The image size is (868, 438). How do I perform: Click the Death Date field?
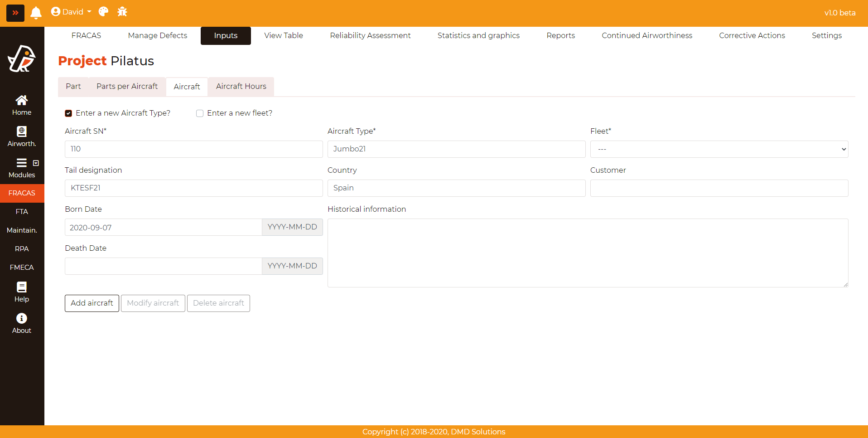pos(163,266)
